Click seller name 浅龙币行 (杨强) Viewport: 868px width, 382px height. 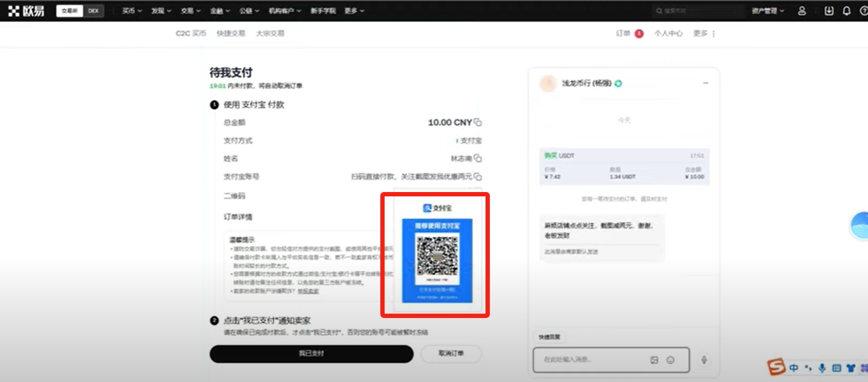587,83
